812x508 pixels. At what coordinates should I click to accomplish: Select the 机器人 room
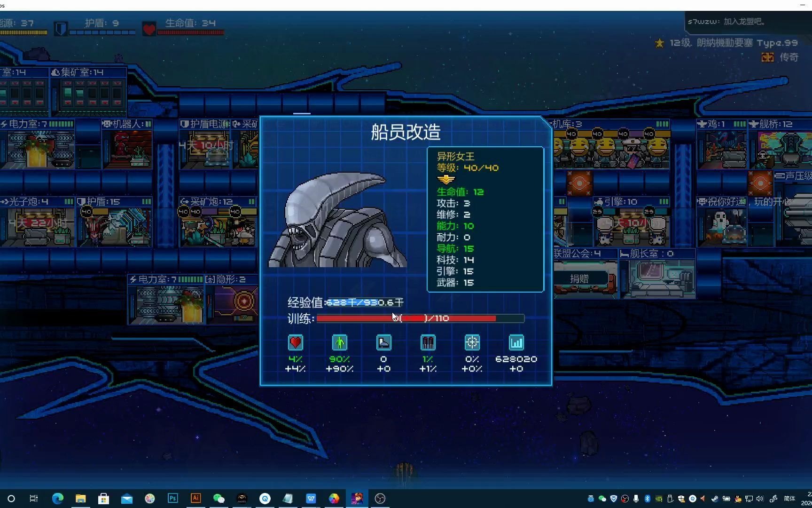(x=127, y=144)
